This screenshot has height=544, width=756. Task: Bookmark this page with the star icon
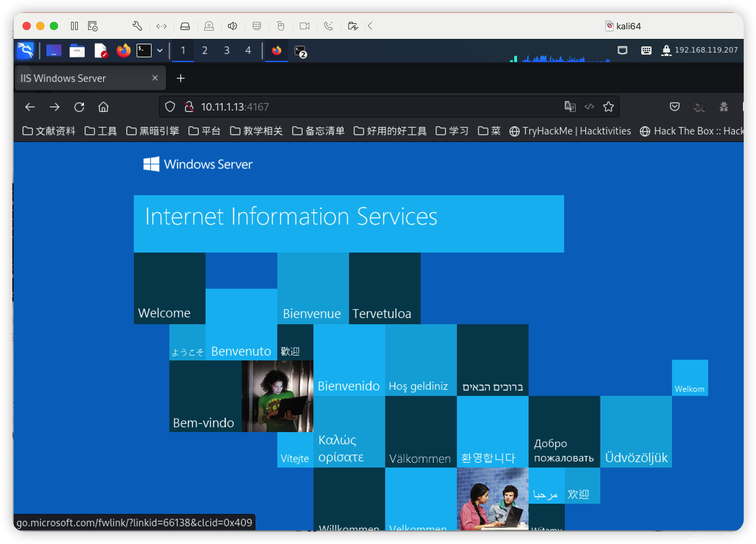click(608, 107)
